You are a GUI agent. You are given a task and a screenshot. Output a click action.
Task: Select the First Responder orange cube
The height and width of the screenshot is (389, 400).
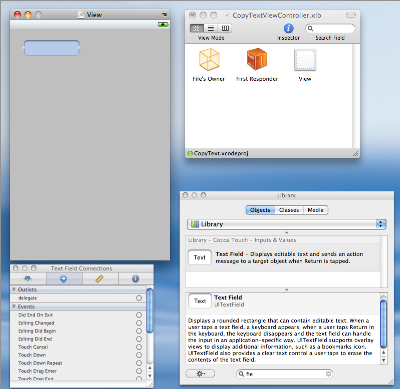(257, 59)
